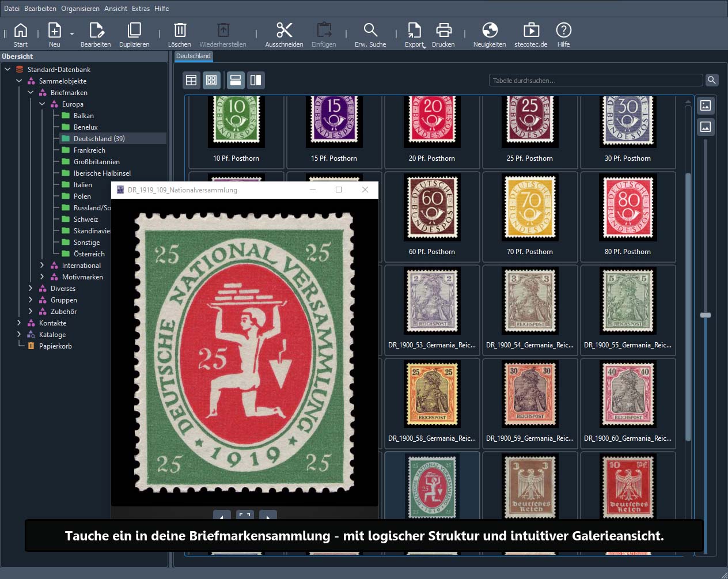This screenshot has width=728, height=579.
Task: Toggle horizontal split layout
Action: click(x=236, y=80)
